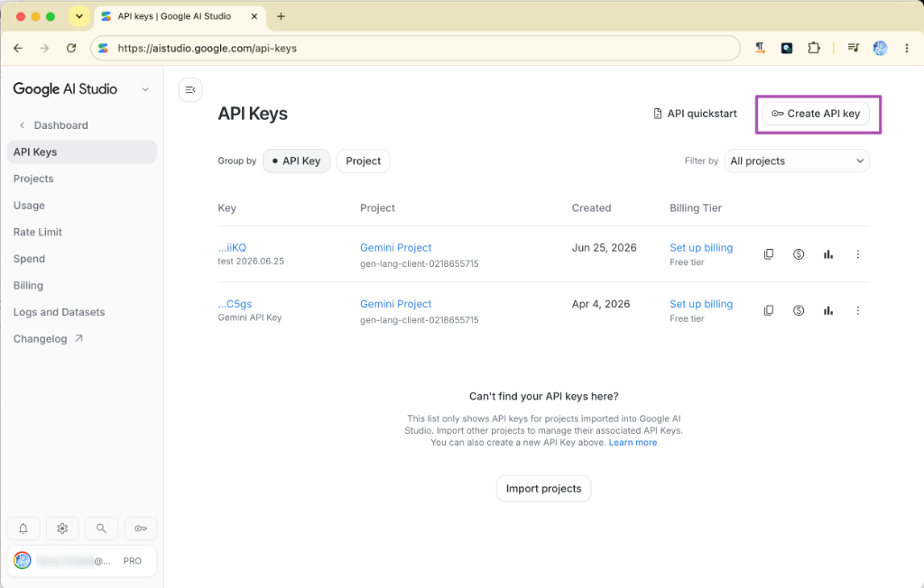Go back to Dashboard
The height and width of the screenshot is (588, 924).
(x=54, y=125)
